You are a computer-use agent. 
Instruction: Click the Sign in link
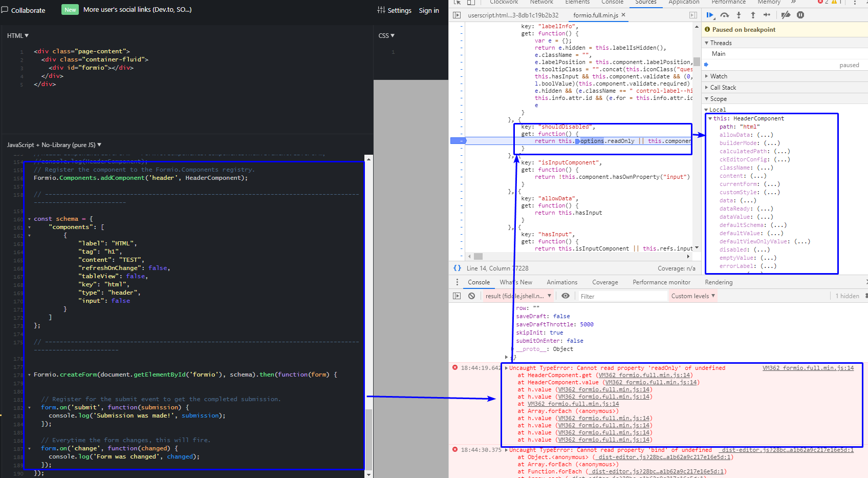(x=429, y=10)
